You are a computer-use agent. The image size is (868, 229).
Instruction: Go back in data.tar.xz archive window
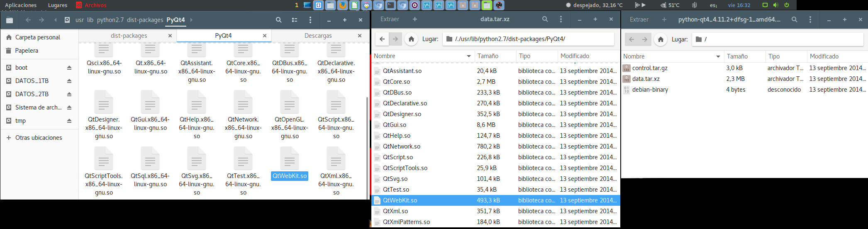(x=382, y=39)
